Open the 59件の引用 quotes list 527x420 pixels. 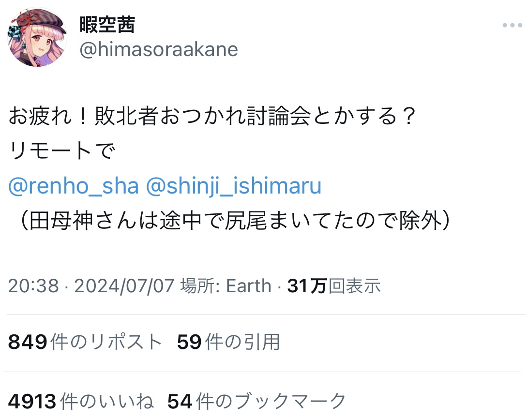(x=228, y=342)
